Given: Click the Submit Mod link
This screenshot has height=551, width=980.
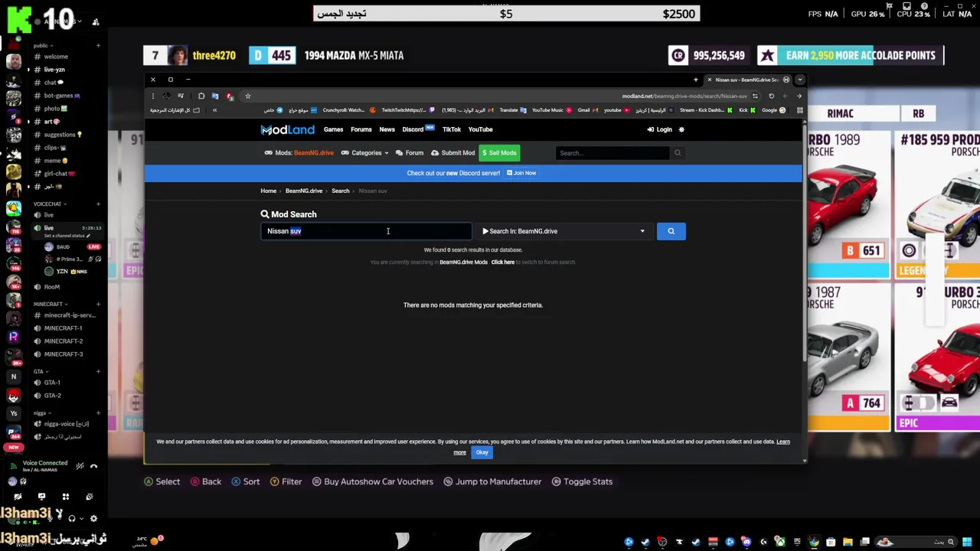Looking at the screenshot, I should [453, 153].
